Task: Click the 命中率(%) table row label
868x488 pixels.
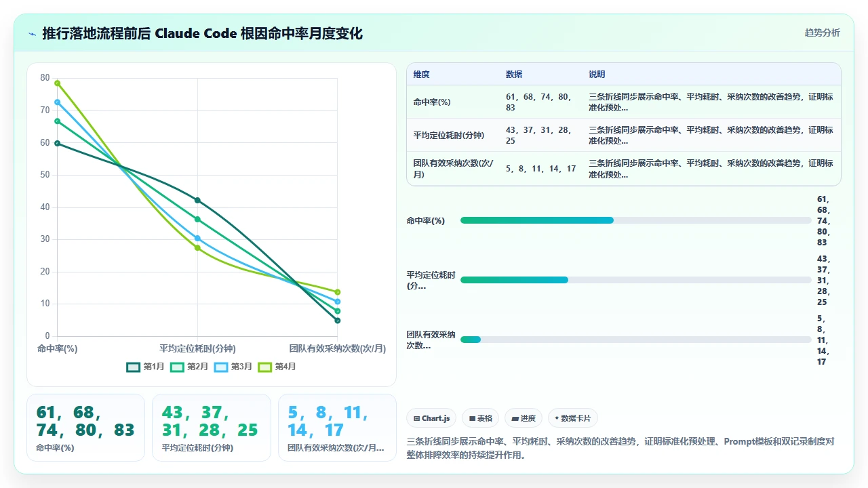Action: [432, 102]
